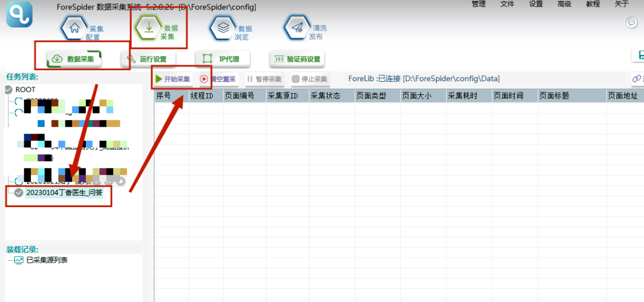The image size is (644, 302).
Task: Open the 数据浏览 section
Action: [x=231, y=29]
